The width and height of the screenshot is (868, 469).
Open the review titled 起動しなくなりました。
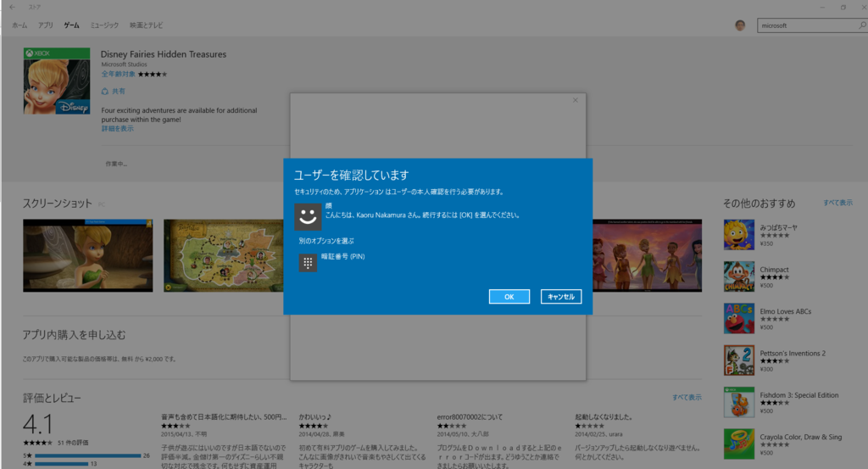[604, 417]
